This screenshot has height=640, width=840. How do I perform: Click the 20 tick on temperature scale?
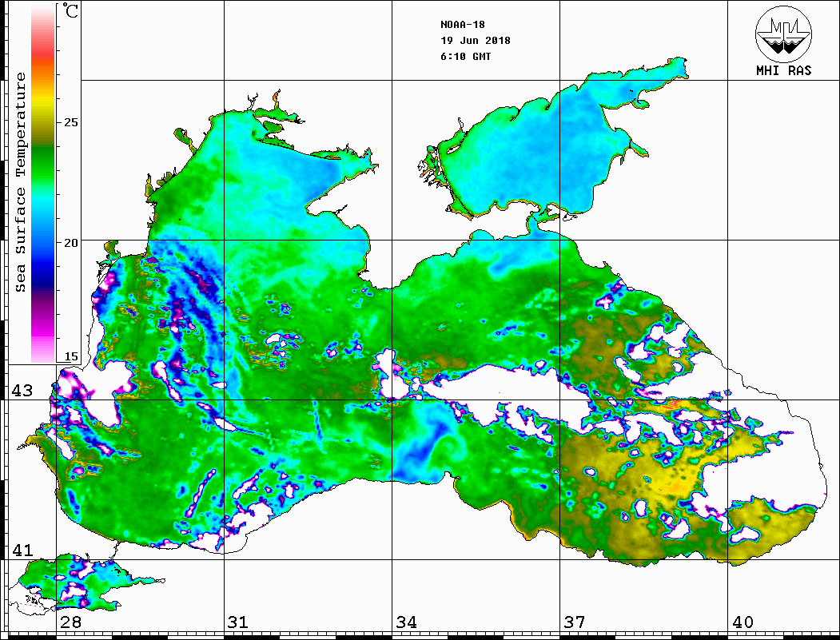click(70, 243)
